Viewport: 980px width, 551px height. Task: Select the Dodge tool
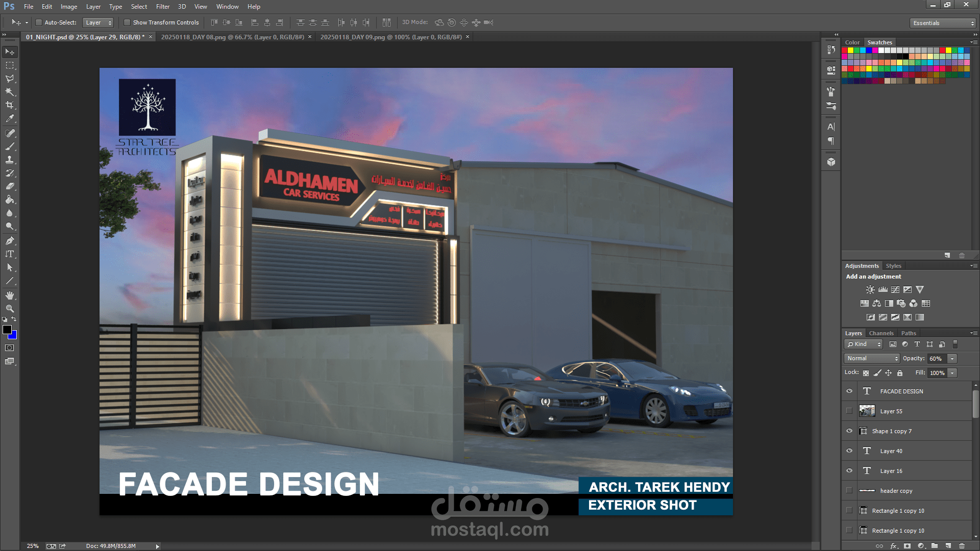coord(10,226)
